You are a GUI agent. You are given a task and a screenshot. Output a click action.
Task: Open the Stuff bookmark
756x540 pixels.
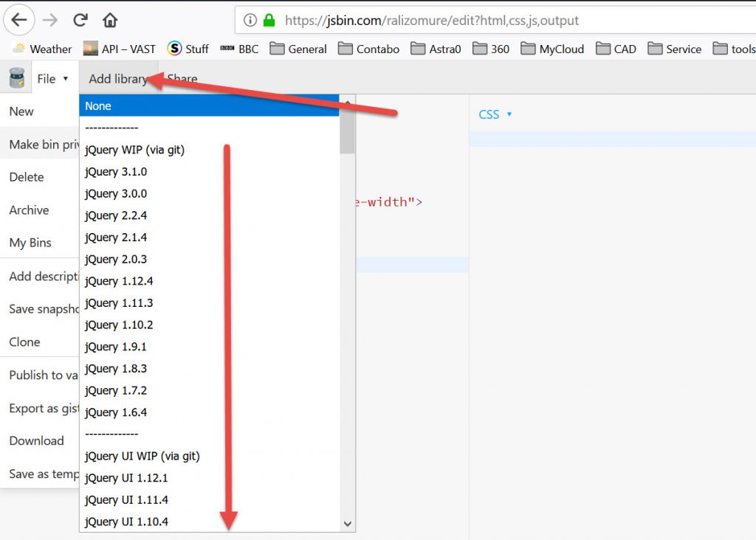[x=188, y=49]
